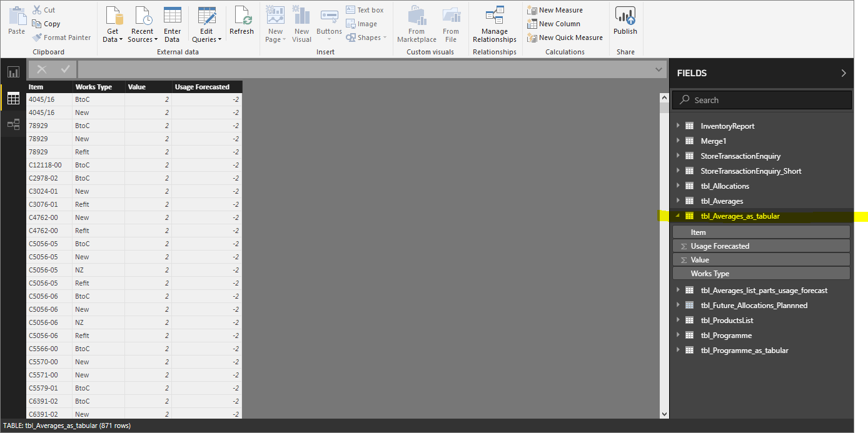
Task: Click Usage Forecasted column header
Action: (207, 87)
